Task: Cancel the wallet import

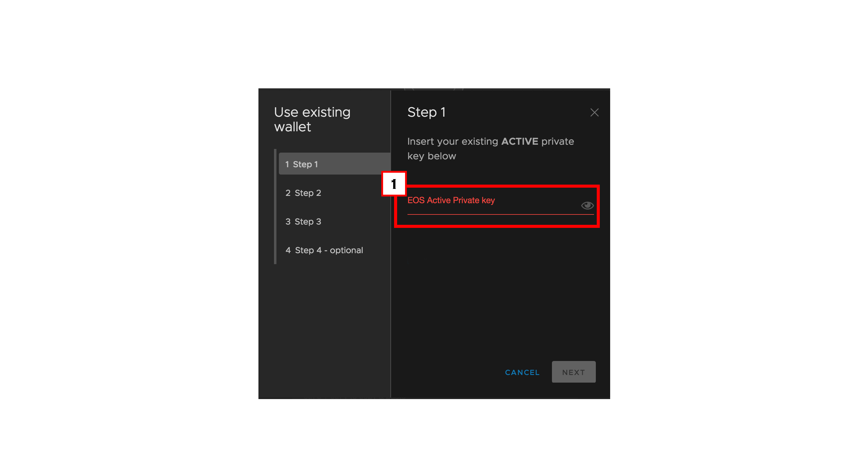Action: [x=522, y=372]
